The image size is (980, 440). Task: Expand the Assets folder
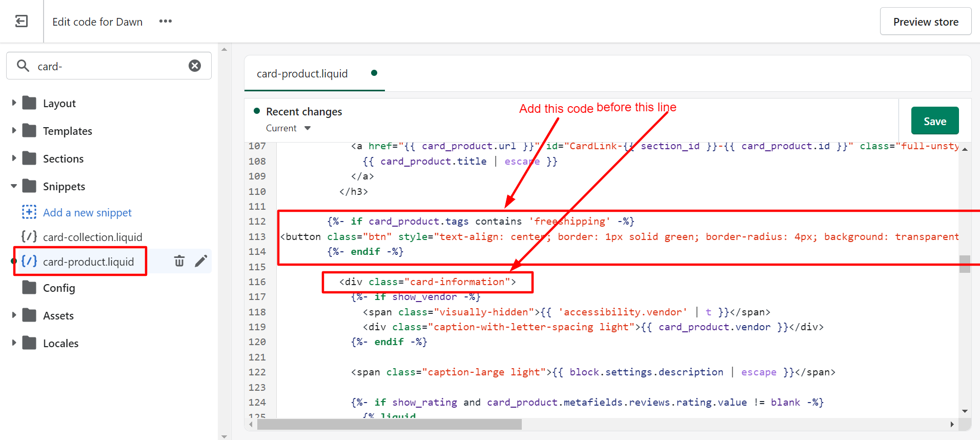14,315
